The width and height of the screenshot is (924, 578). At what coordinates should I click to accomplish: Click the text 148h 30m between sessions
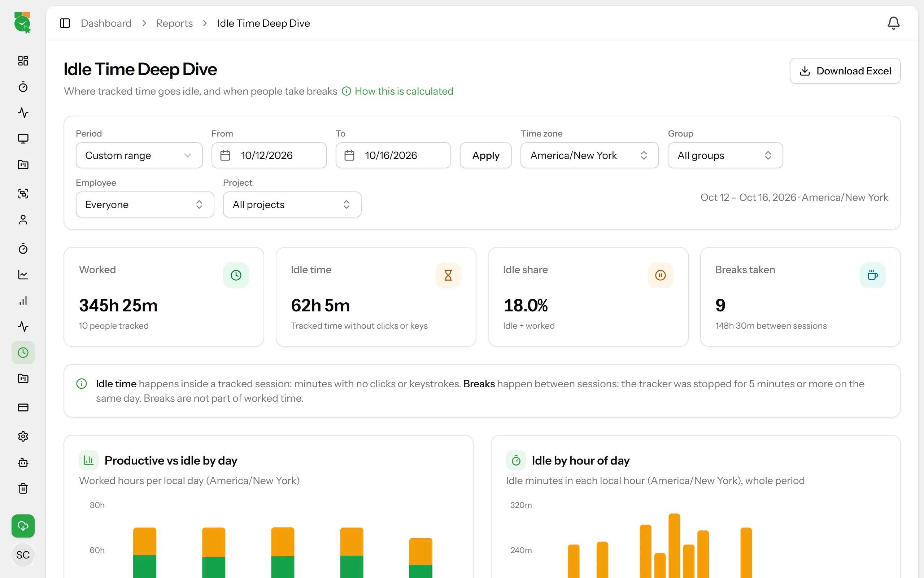coord(771,326)
